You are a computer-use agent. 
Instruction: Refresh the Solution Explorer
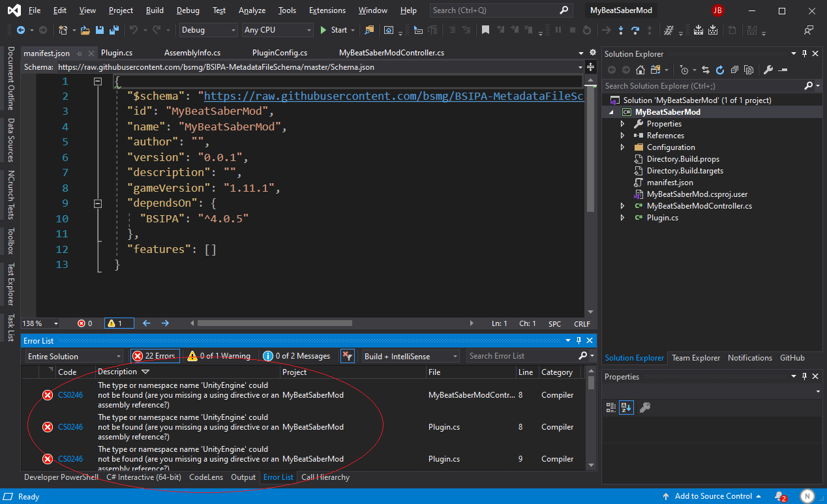[x=720, y=70]
